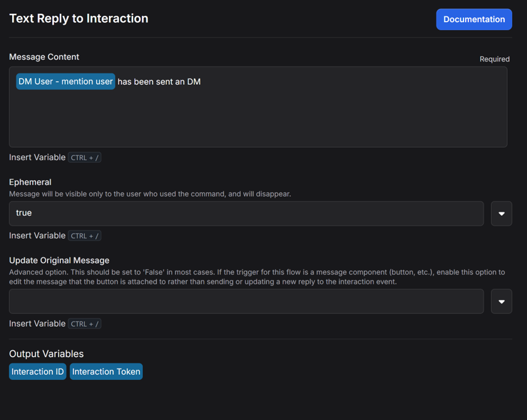Click Insert Variable below Update Original Message
This screenshot has height=420, width=527.
(x=37, y=324)
